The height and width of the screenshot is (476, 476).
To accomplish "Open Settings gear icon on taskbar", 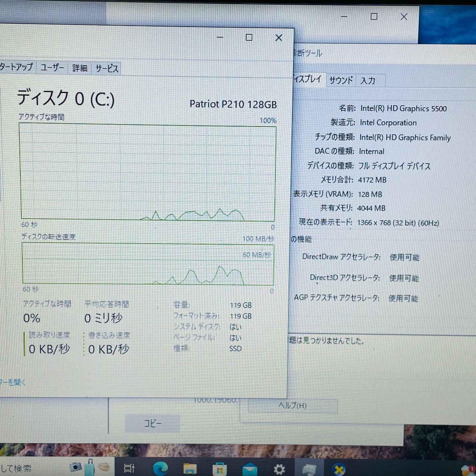I will click(279, 469).
